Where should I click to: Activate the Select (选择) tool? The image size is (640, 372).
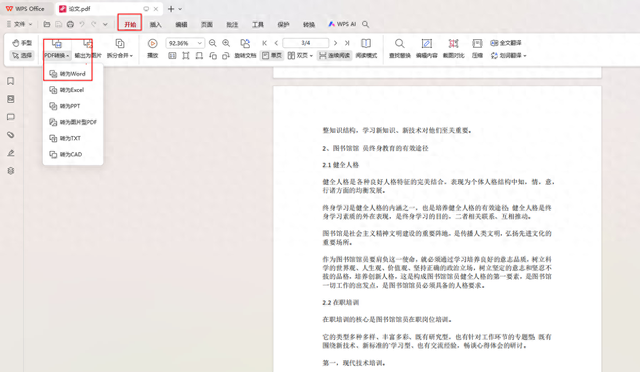[22, 55]
